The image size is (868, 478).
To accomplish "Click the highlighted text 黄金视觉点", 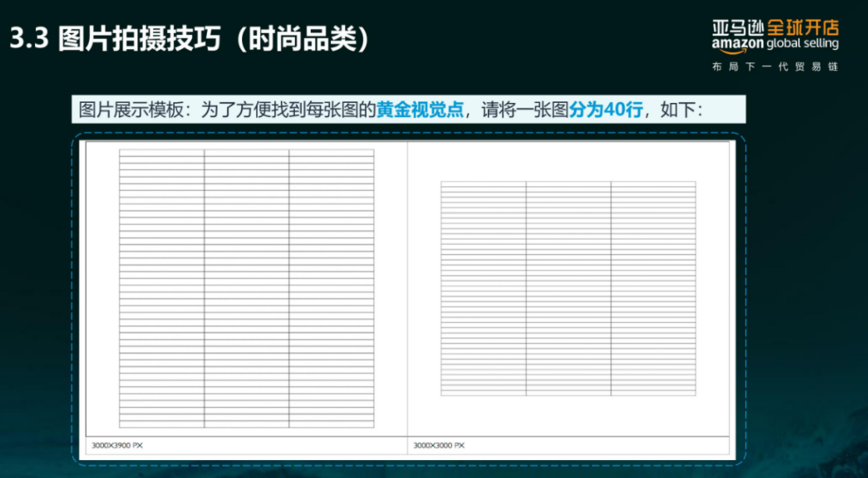I will click(x=420, y=109).
